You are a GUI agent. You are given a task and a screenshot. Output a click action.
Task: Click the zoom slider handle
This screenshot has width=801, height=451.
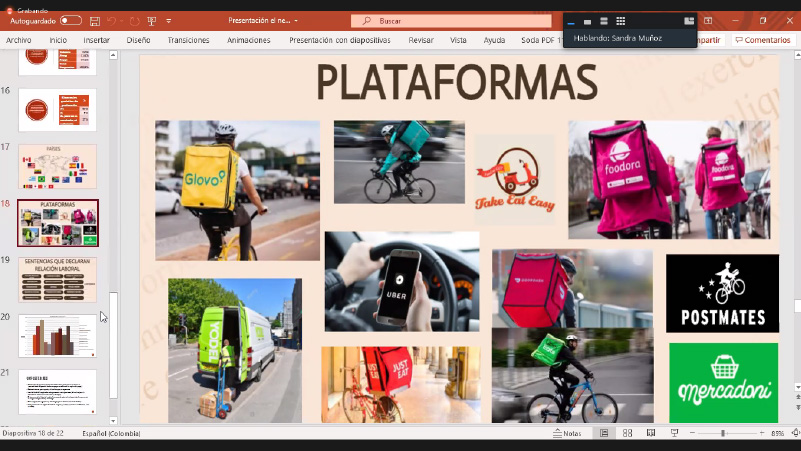tap(723, 433)
